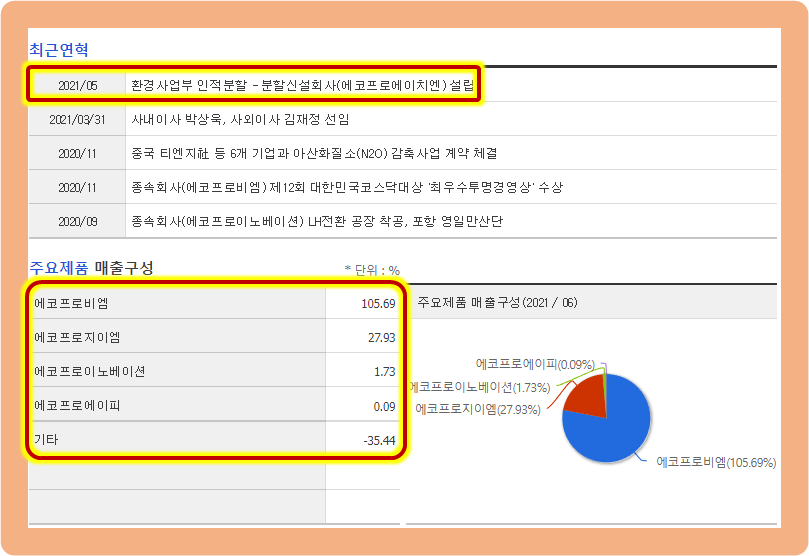Click the 에코프로이노베이션 LH전환 공장 착공 entry
Viewport: 809px width, 556px height.
[x=317, y=222]
